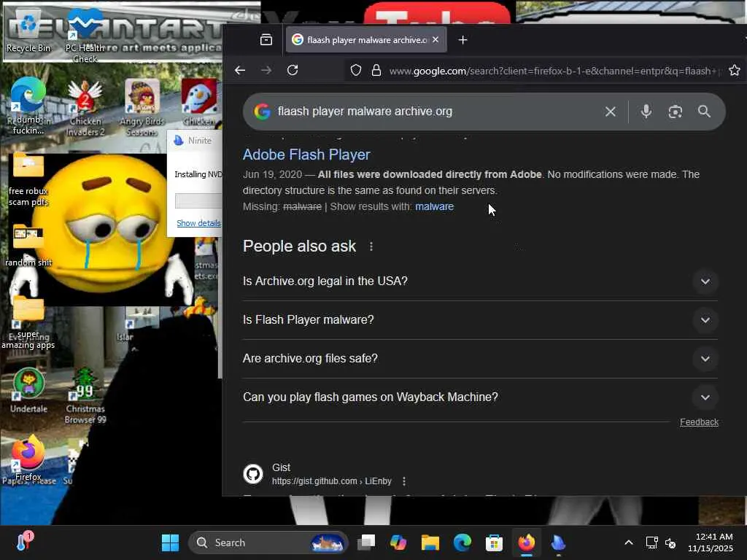Open super amazing apps folder
Viewport: 747px width, 560px height.
(x=28, y=324)
